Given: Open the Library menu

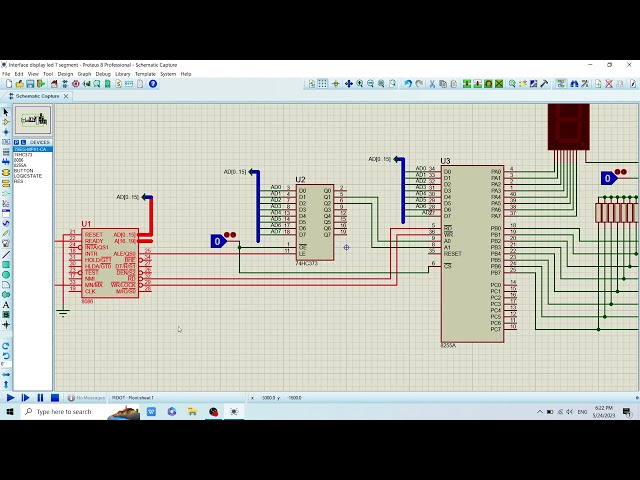Looking at the screenshot, I should point(122,74).
